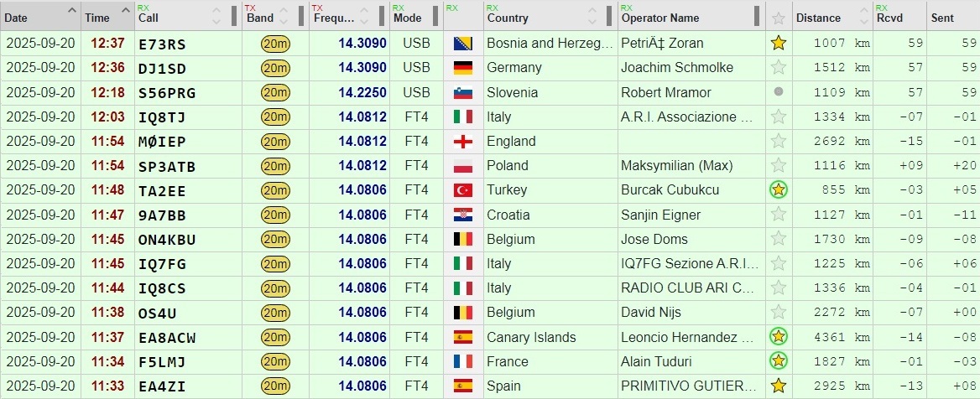Click the 20m band badge for DJ1SD
This screenshot has height=399, width=980.
coord(275,68)
